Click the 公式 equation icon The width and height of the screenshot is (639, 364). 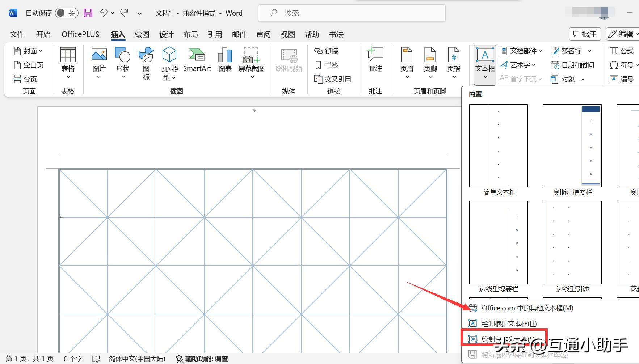[x=622, y=51]
